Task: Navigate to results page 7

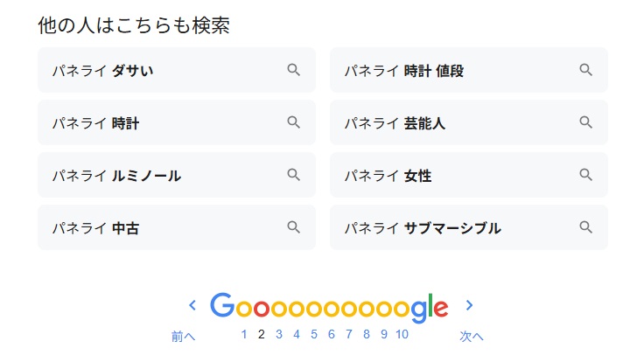Action: [x=349, y=334]
